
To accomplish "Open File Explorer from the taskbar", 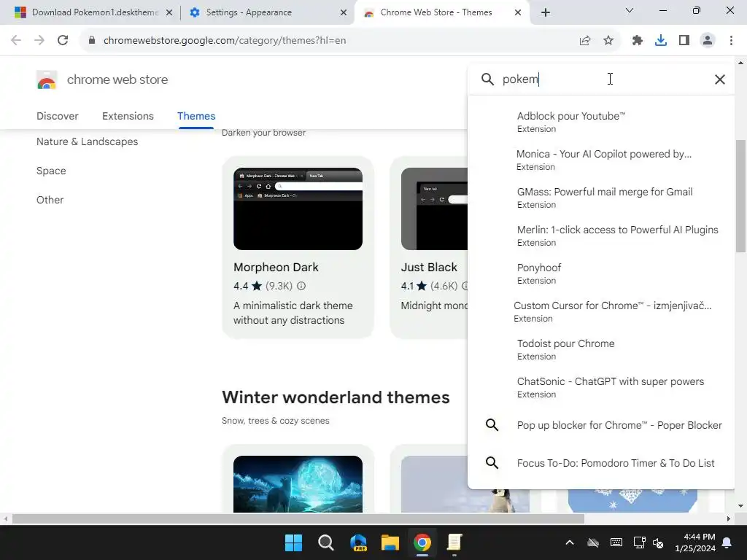I will 390,542.
